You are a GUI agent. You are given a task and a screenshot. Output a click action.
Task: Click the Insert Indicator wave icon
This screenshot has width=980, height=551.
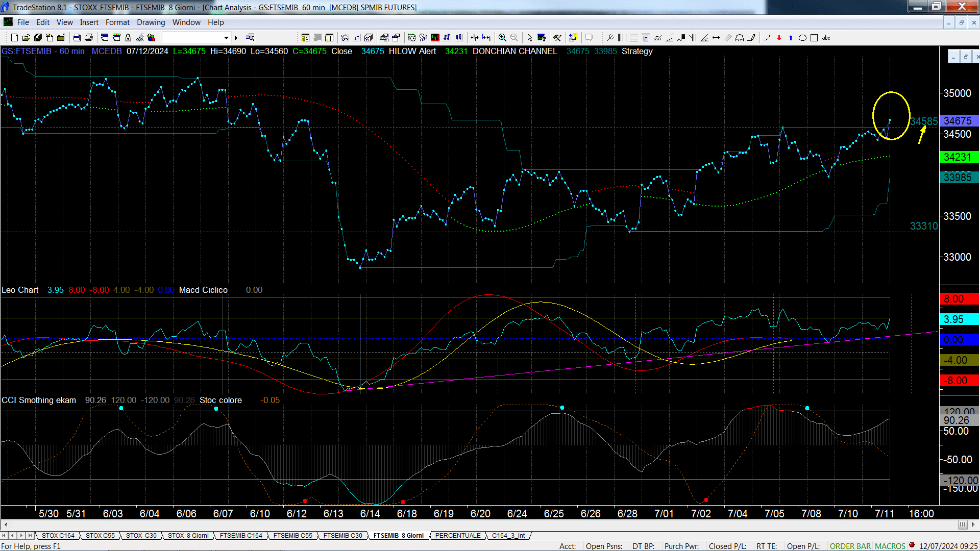(x=345, y=37)
